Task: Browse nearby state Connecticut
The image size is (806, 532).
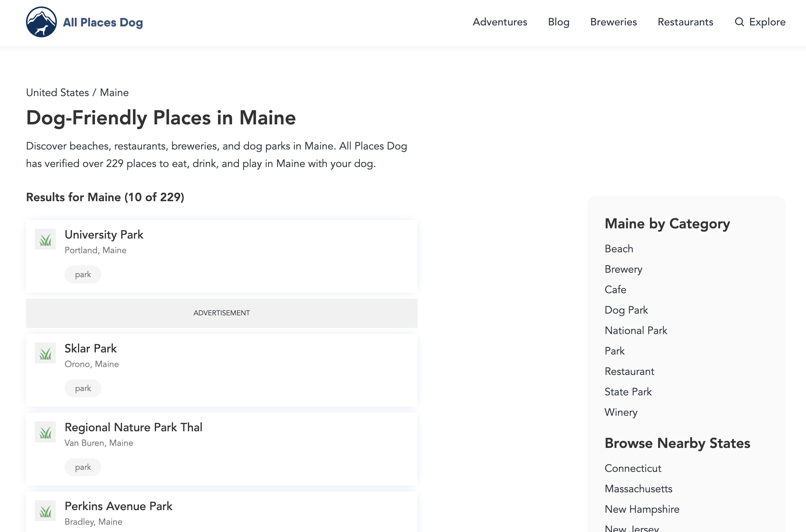Action: pyautogui.click(x=633, y=468)
